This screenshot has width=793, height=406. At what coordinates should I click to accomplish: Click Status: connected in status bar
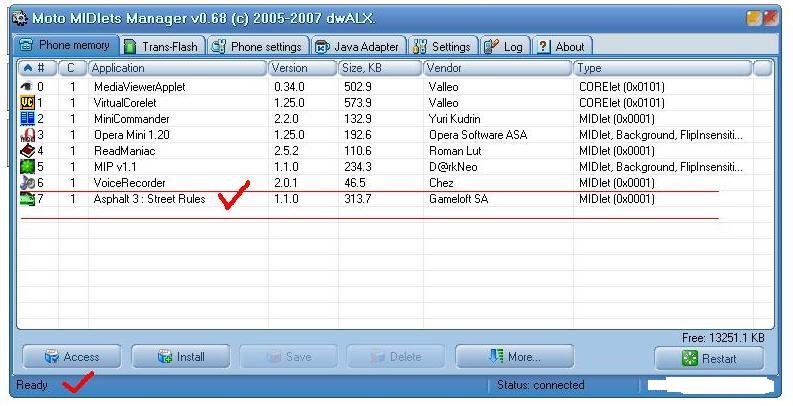[x=540, y=385]
